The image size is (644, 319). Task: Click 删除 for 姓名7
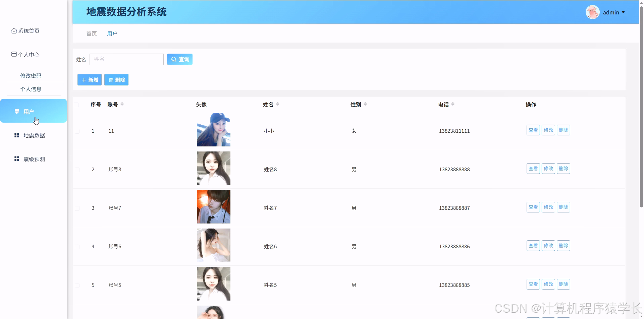tap(563, 207)
